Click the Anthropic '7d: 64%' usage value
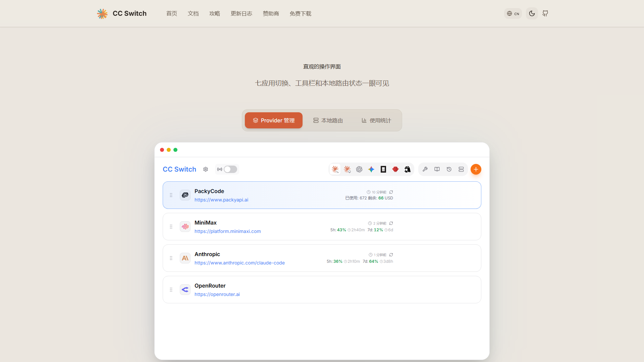Screen dimensions: 644x362 pos(370,261)
